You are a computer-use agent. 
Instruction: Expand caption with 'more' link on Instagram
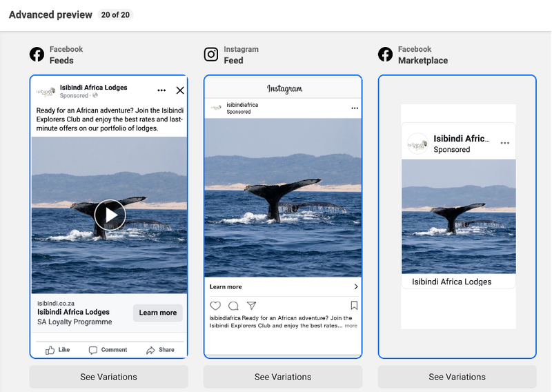click(x=351, y=326)
